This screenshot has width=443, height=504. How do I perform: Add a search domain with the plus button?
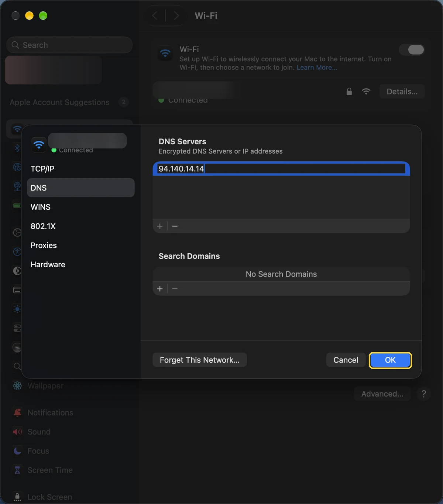click(x=160, y=289)
